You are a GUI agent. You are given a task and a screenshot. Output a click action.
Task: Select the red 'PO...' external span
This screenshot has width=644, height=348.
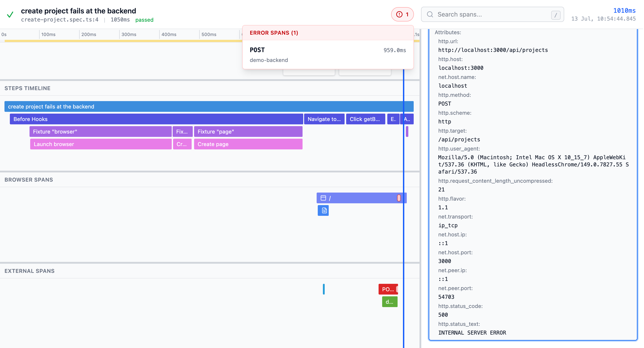pos(388,289)
